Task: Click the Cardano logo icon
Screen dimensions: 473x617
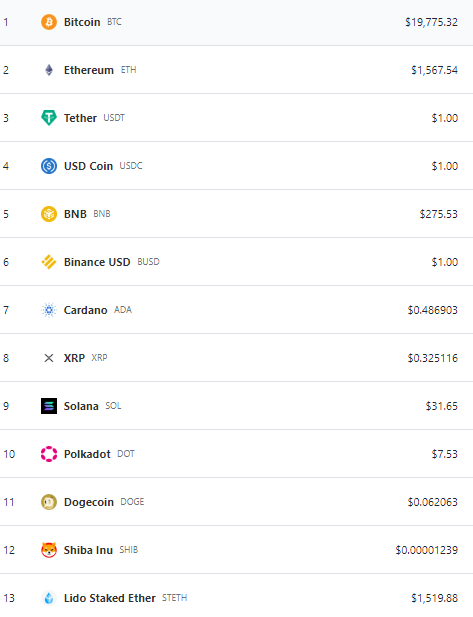Action: tap(49, 310)
